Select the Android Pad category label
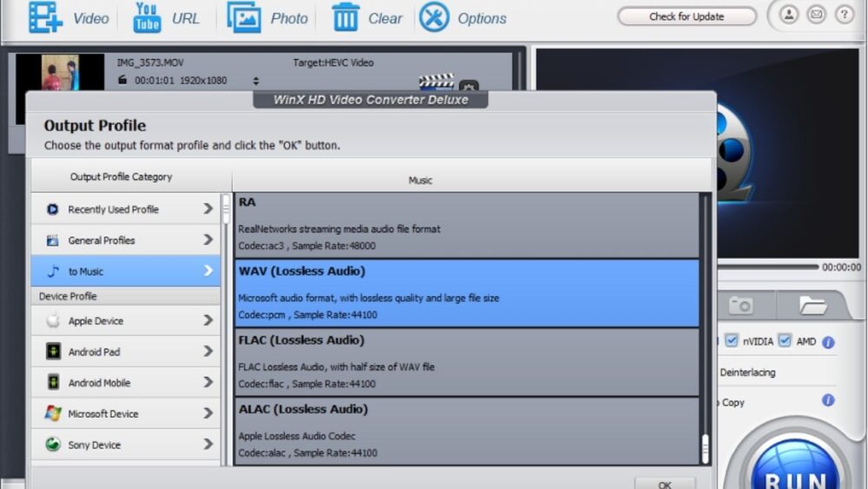Image resolution: width=868 pixels, height=489 pixels. point(94,352)
